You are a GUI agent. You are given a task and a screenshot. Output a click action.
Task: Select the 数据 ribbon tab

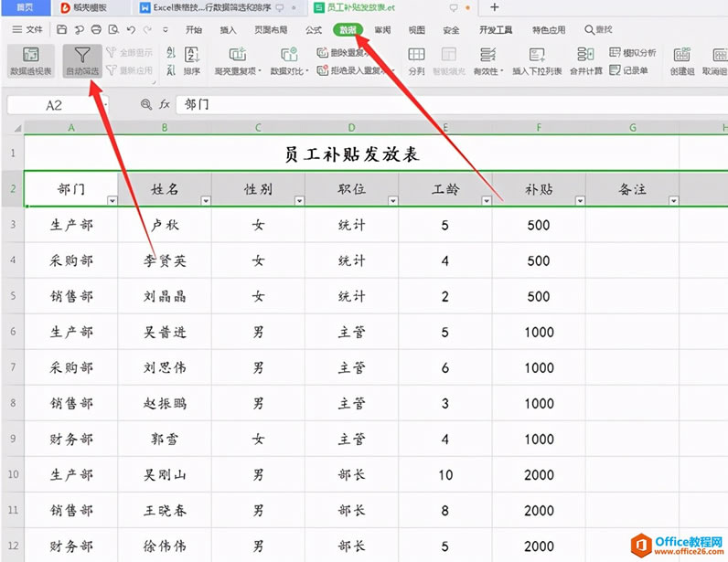[348, 30]
